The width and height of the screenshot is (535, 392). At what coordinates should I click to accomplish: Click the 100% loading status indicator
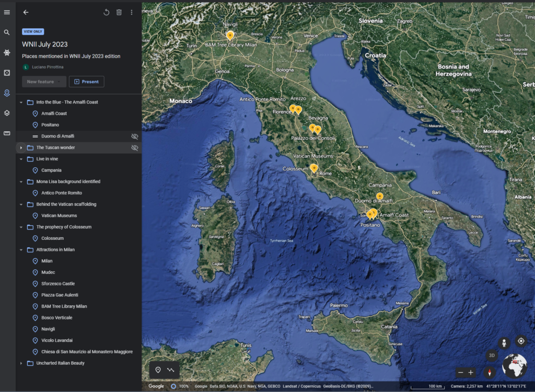180,386
